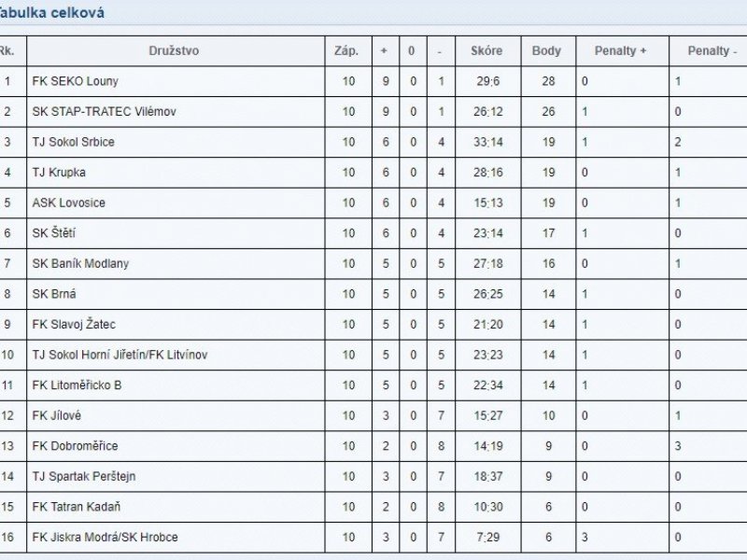Image resolution: width=747 pixels, height=560 pixels.
Task: Click the Skóre column header
Action: click(486, 51)
